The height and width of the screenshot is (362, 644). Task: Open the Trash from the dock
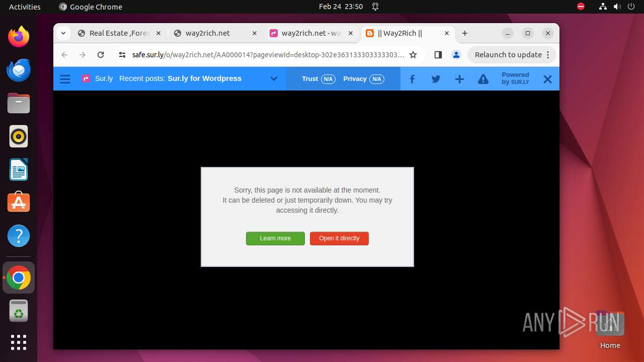point(19,311)
